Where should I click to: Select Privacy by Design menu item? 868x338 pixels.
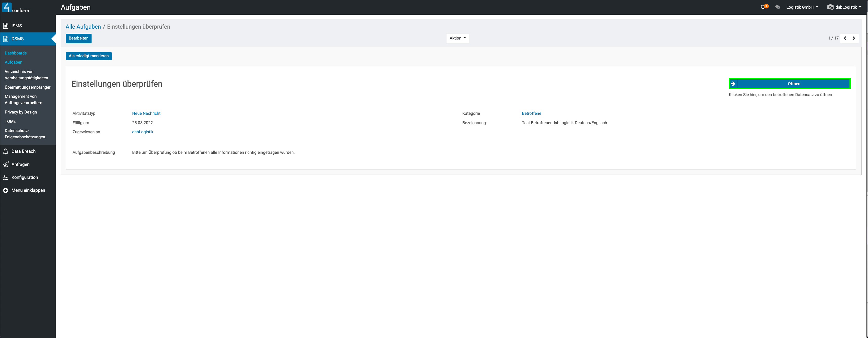click(x=21, y=112)
